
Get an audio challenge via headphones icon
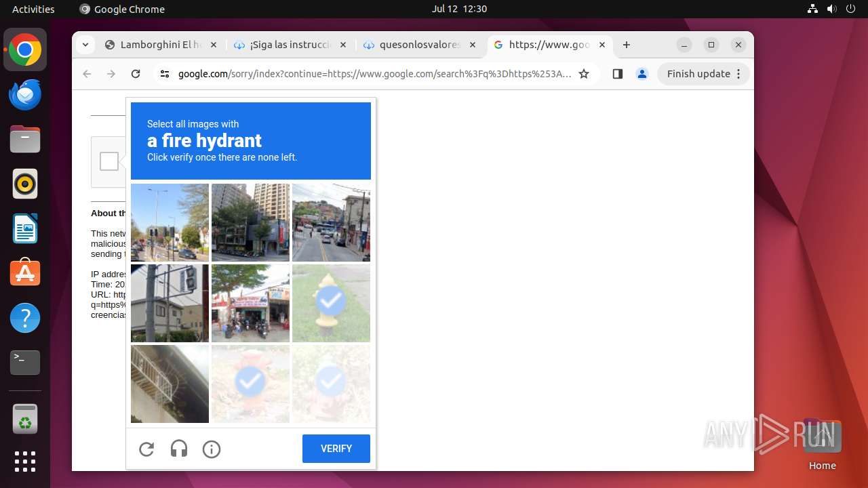tap(179, 449)
